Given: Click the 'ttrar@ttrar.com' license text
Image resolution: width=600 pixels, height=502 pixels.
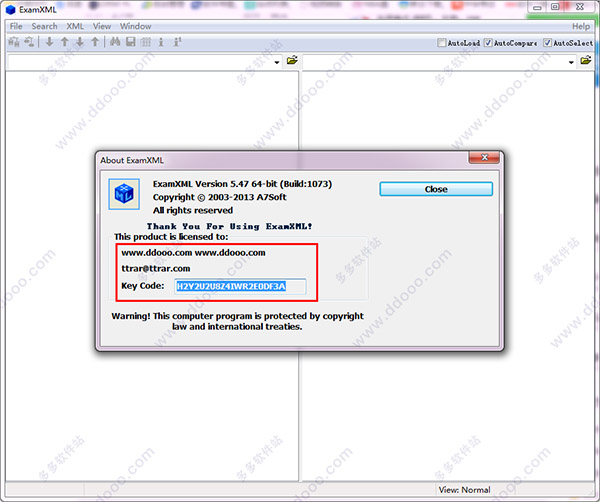Looking at the screenshot, I should coord(156,268).
